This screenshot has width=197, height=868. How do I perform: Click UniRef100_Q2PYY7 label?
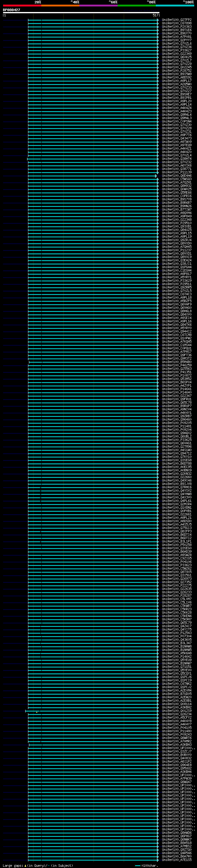pyautogui.click(x=176, y=40)
